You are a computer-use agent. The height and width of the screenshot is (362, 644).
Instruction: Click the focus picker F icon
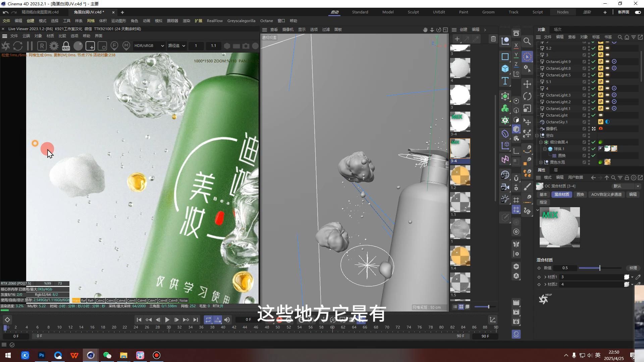click(114, 46)
